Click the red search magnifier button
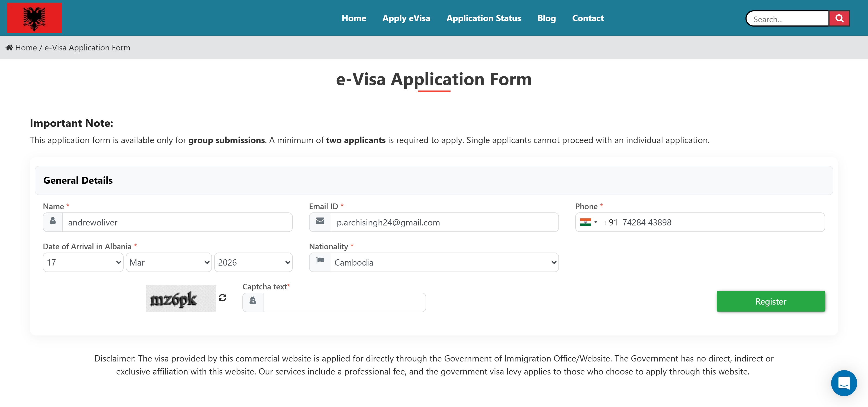The image size is (868, 407). [839, 18]
